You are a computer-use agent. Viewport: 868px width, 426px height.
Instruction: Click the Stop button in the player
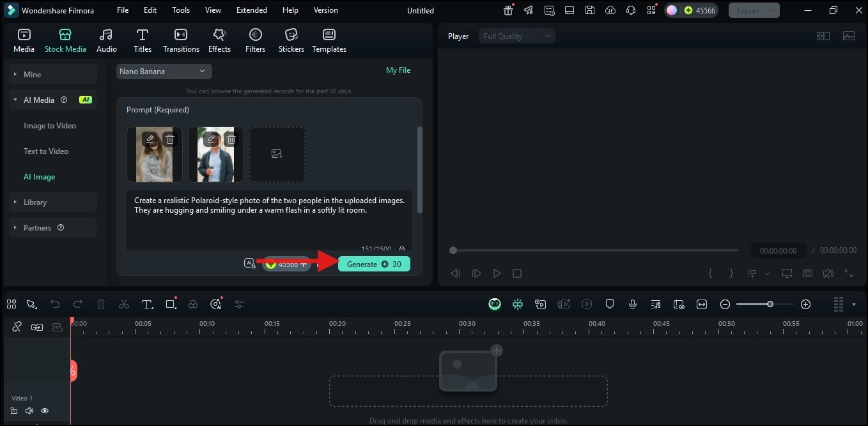[x=517, y=273]
